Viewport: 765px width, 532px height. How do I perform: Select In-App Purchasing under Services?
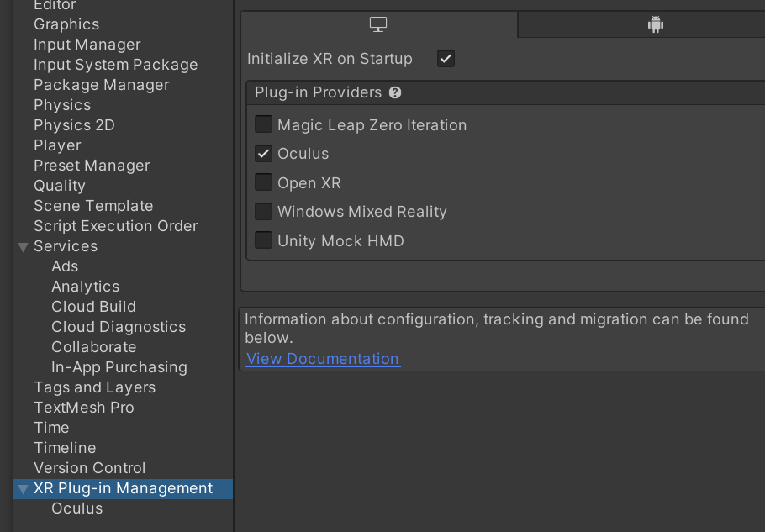119,366
